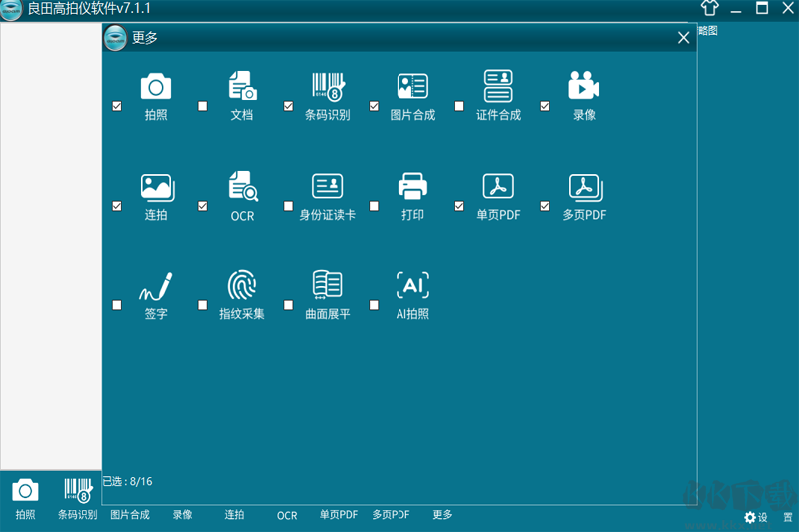Click the 多页PDF icon in dialog
This screenshot has width=799, height=532.
point(585,187)
